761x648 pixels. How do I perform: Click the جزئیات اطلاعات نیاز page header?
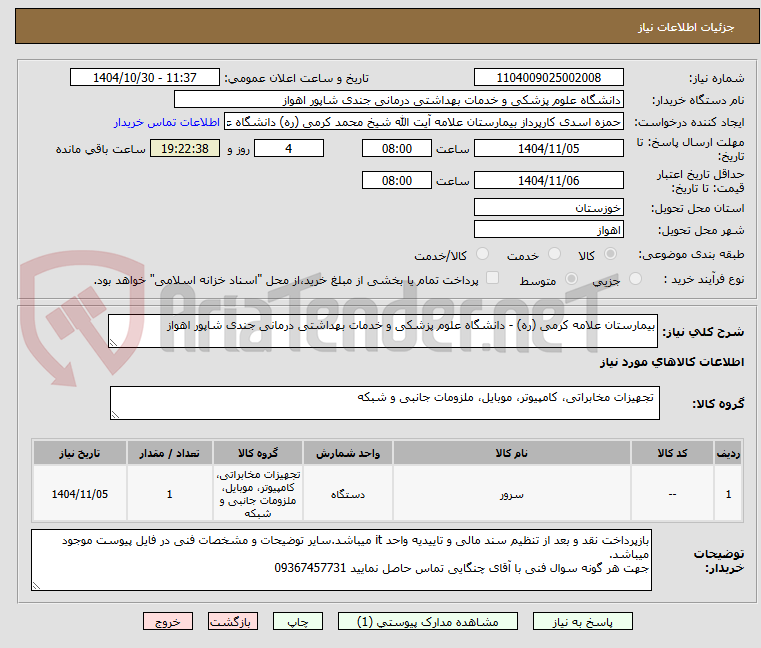pos(387,26)
